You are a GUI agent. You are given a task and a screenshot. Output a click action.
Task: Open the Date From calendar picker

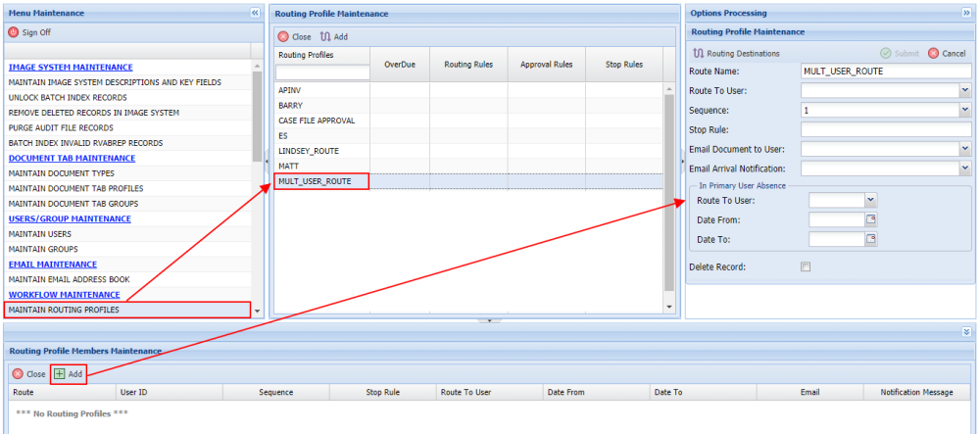[x=870, y=219]
